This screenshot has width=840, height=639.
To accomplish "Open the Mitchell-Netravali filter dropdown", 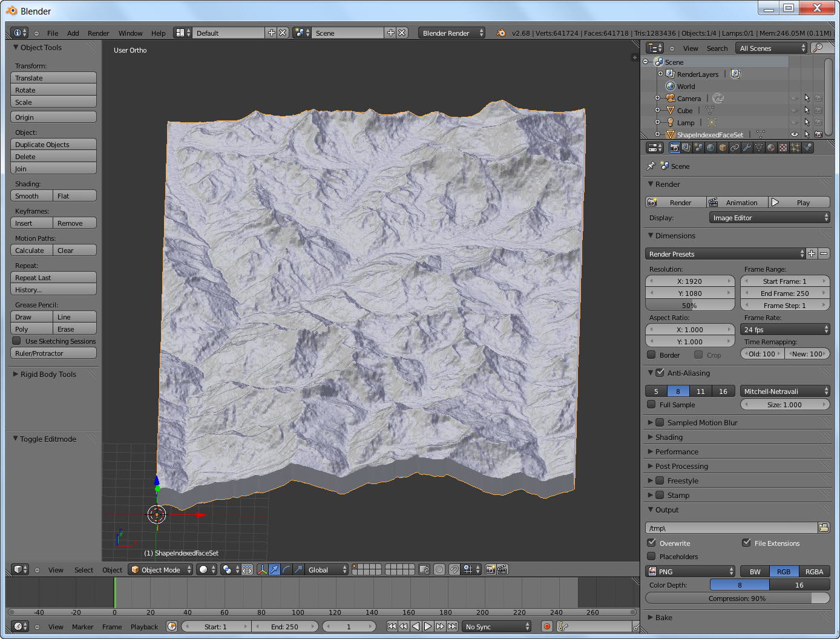I will coord(785,391).
